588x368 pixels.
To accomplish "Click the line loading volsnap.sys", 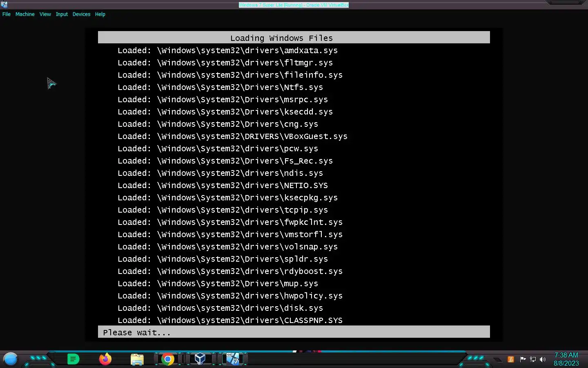I will (x=227, y=247).
